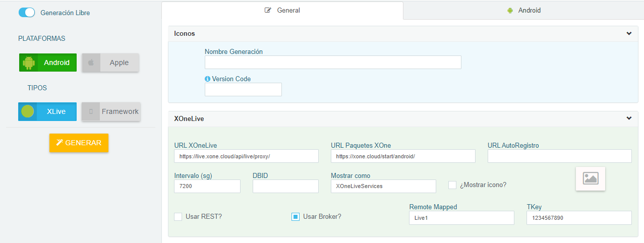Viewport: 644px width, 243px height.
Task: Select the XLive green circle icon
Action: 28,111
